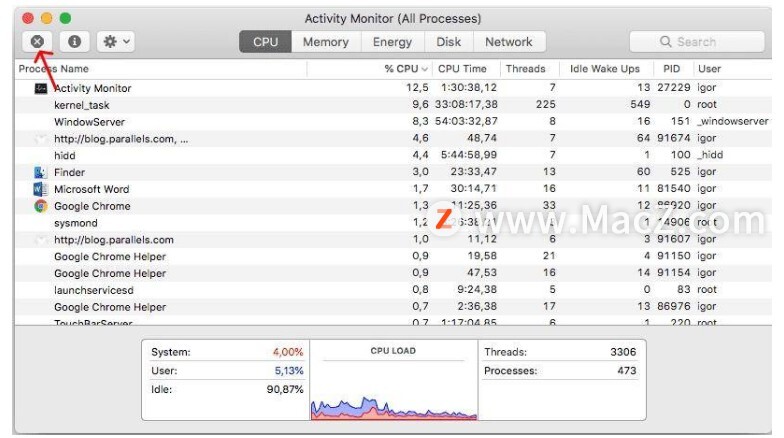Select the sysmond process row

coord(393,223)
